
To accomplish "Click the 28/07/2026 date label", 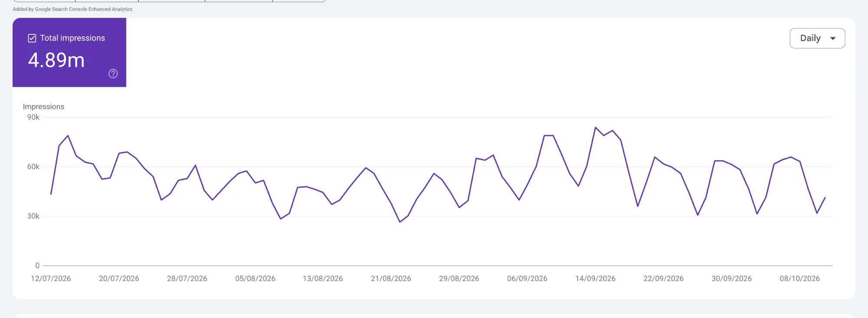I will (187, 278).
